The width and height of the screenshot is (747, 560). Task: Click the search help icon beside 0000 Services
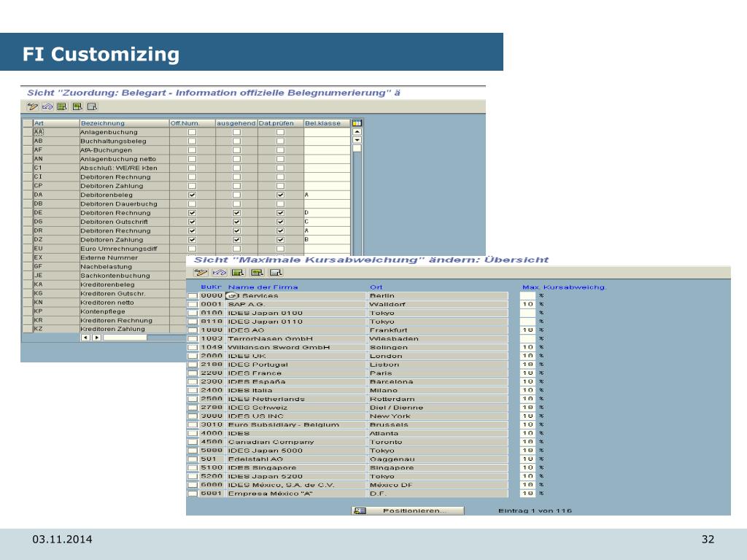(x=231, y=296)
